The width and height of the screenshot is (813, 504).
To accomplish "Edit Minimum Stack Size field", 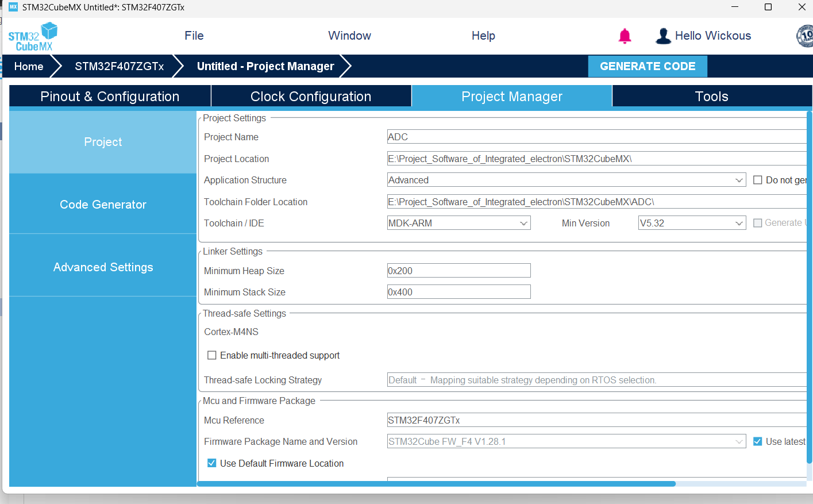I will coord(458,292).
